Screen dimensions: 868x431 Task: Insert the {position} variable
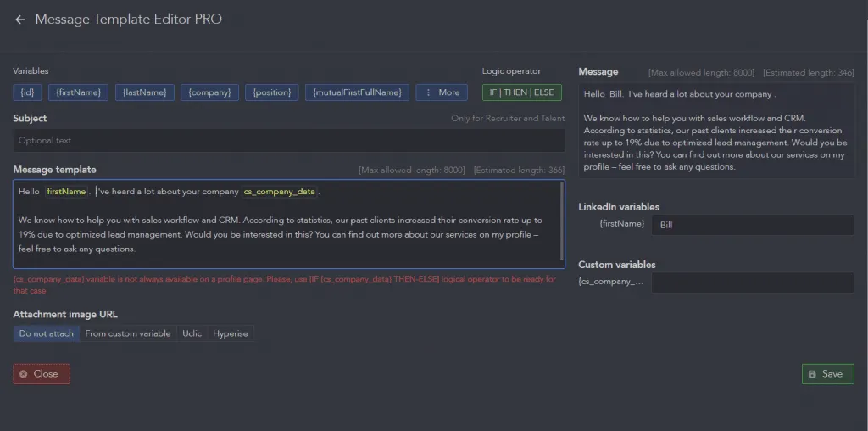[272, 92]
